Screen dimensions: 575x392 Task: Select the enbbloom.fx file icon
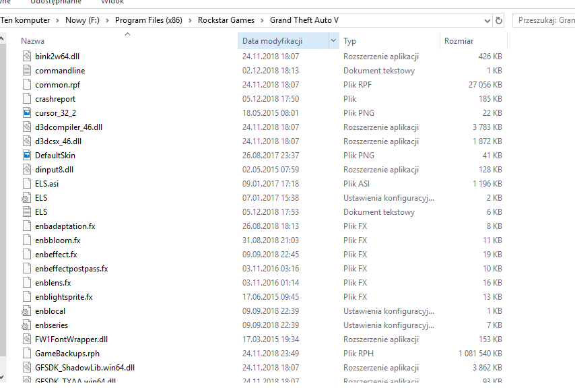[x=27, y=240]
